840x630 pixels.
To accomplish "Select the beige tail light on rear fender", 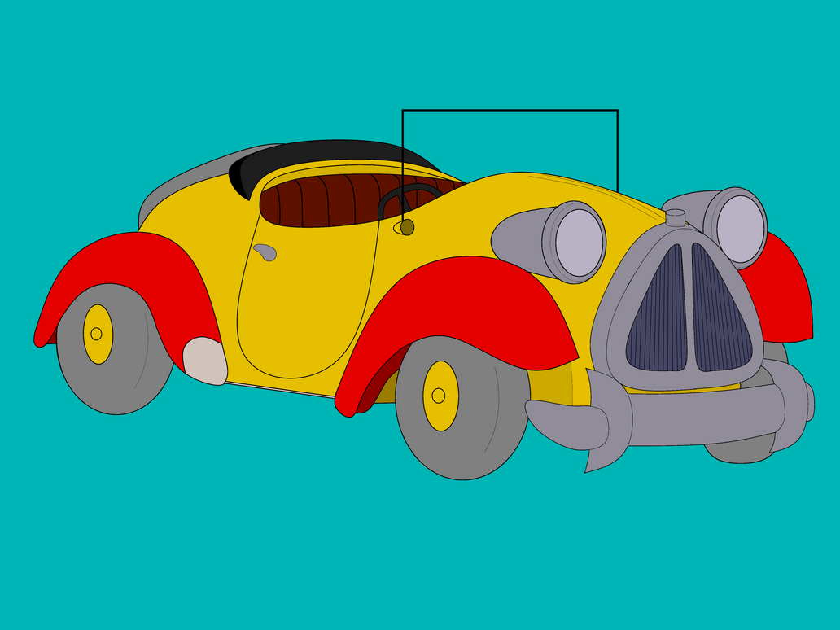I will pyautogui.click(x=204, y=361).
